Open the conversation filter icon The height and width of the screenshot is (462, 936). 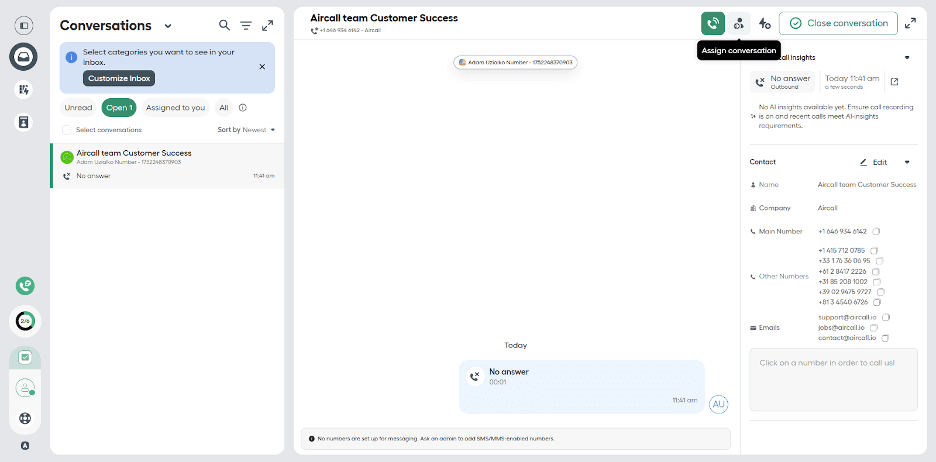246,25
